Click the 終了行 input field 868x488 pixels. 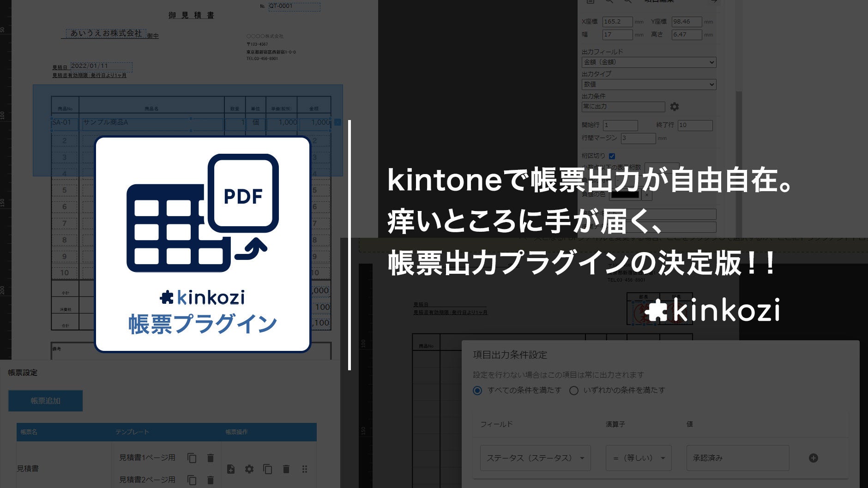pos(695,125)
